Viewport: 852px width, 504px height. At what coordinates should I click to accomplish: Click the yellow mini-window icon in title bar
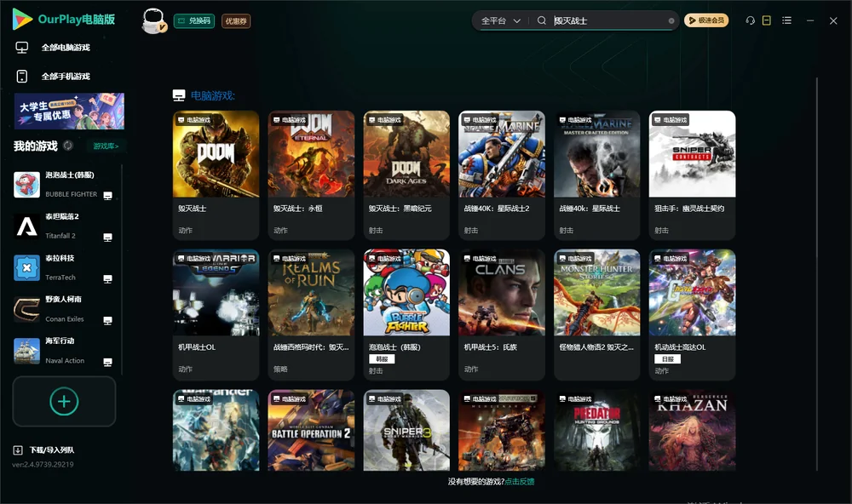766,20
